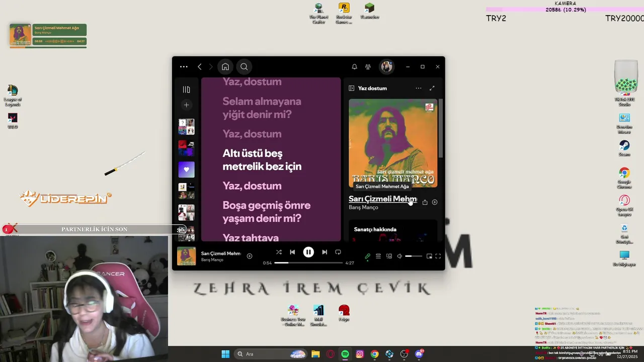This screenshot has height=362, width=644.
Task: Open The Planet Crafter desktop icon
Action: pyautogui.click(x=318, y=14)
